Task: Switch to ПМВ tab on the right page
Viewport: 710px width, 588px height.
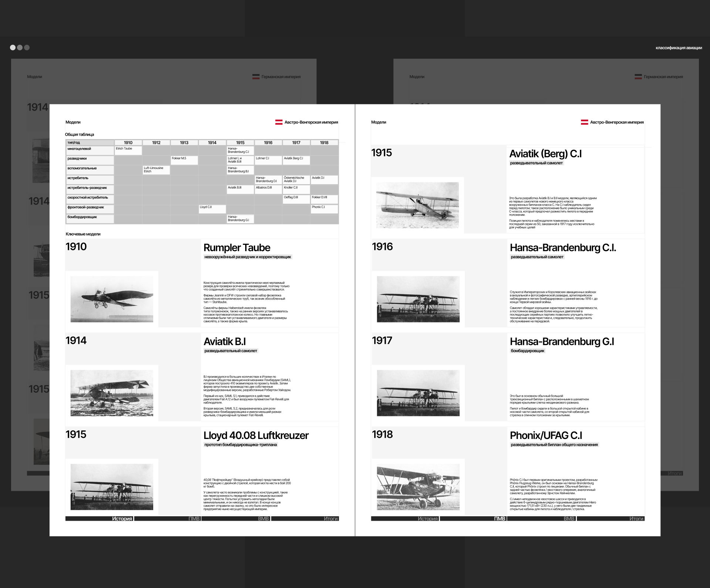Action: click(x=499, y=518)
